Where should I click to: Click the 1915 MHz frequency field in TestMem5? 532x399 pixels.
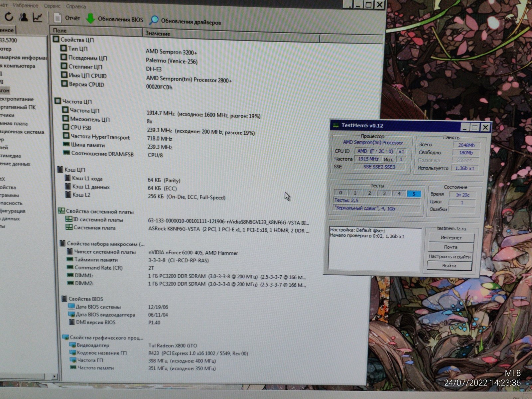pyautogui.click(x=368, y=159)
